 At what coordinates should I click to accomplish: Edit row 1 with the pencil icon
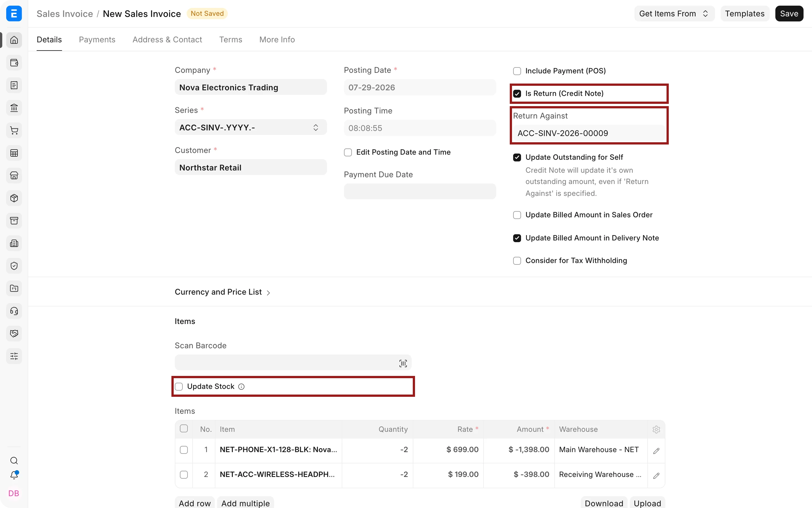[656, 450]
